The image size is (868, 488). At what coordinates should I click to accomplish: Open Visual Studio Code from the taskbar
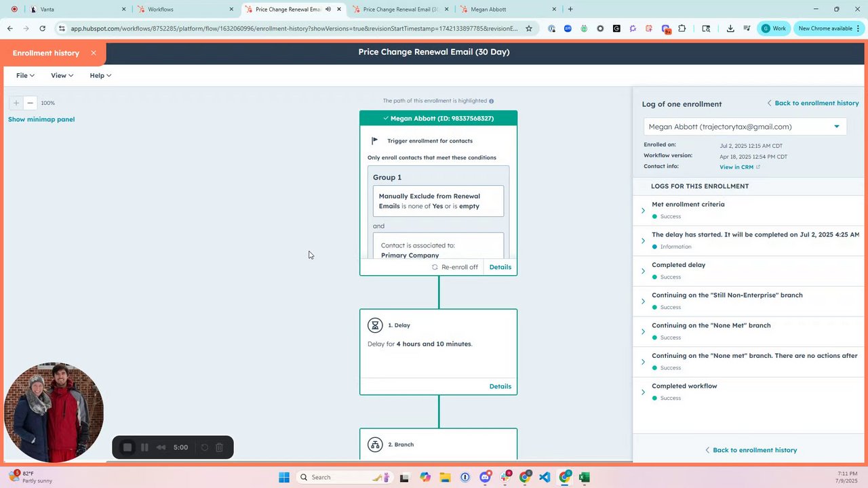coord(545,477)
